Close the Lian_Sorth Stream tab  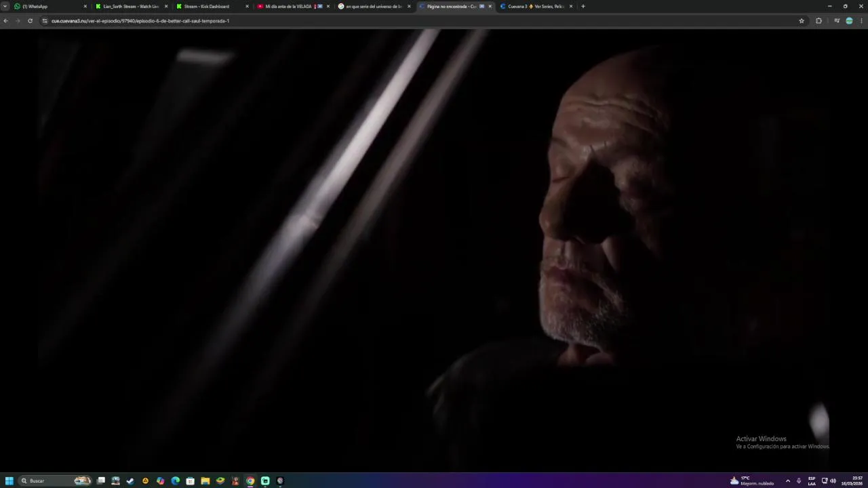tap(166, 6)
